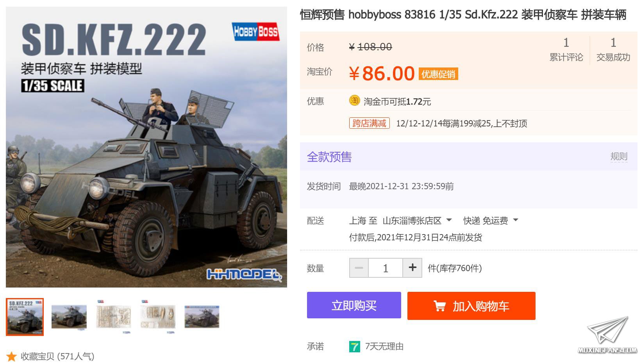Click the magnifier icon on product image
This screenshot has height=364, width=641.
click(x=277, y=277)
